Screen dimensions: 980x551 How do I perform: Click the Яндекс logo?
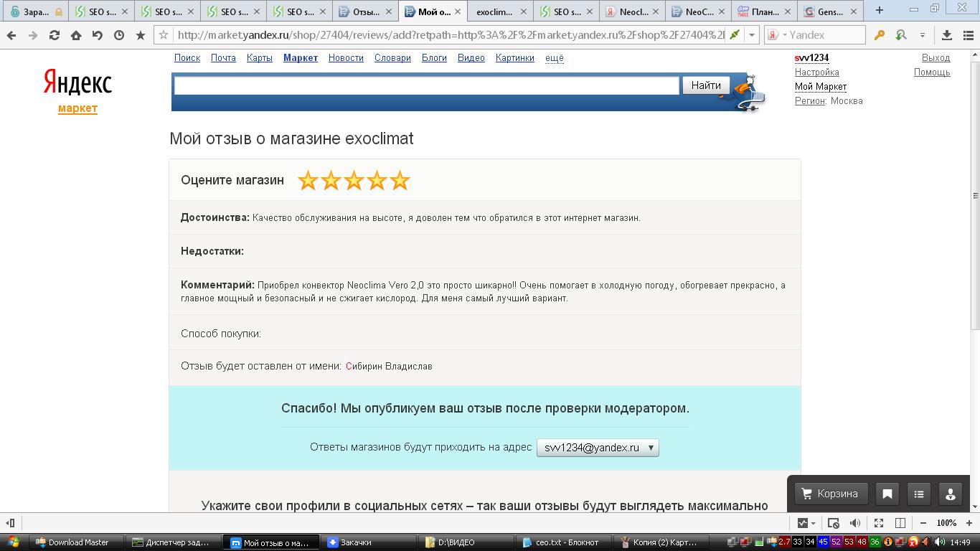[x=77, y=83]
